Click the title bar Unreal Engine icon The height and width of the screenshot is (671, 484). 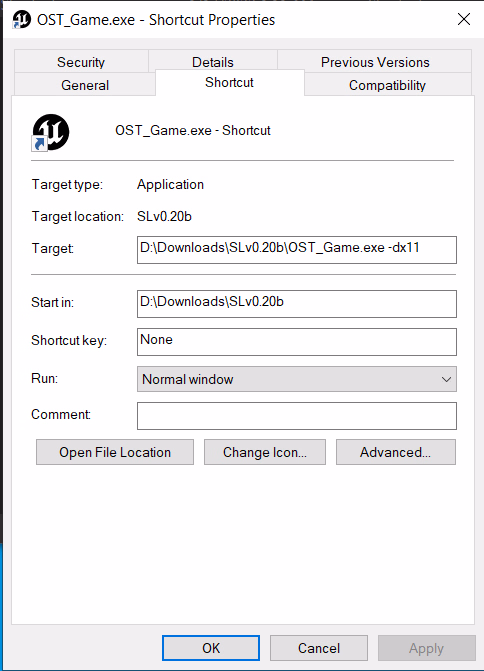tap(22, 20)
